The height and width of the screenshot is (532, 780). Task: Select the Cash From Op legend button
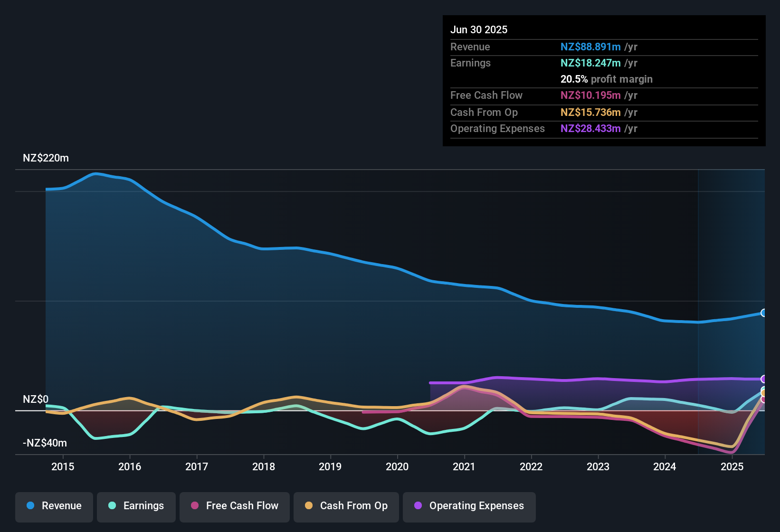click(x=346, y=506)
